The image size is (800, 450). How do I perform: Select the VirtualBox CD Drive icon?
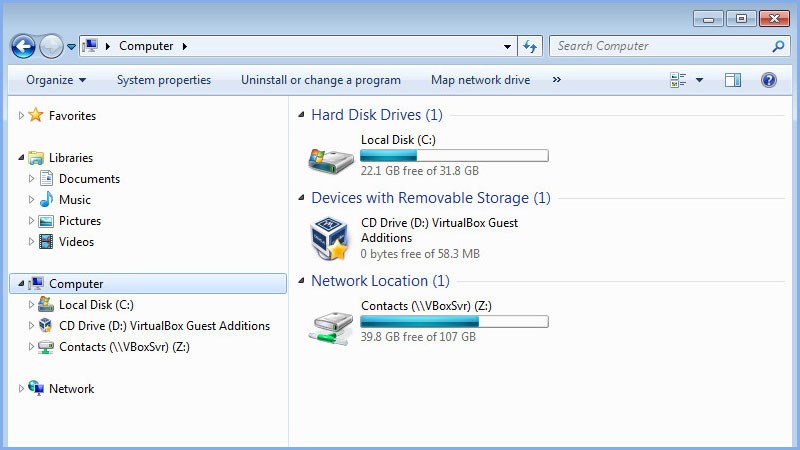[330, 238]
